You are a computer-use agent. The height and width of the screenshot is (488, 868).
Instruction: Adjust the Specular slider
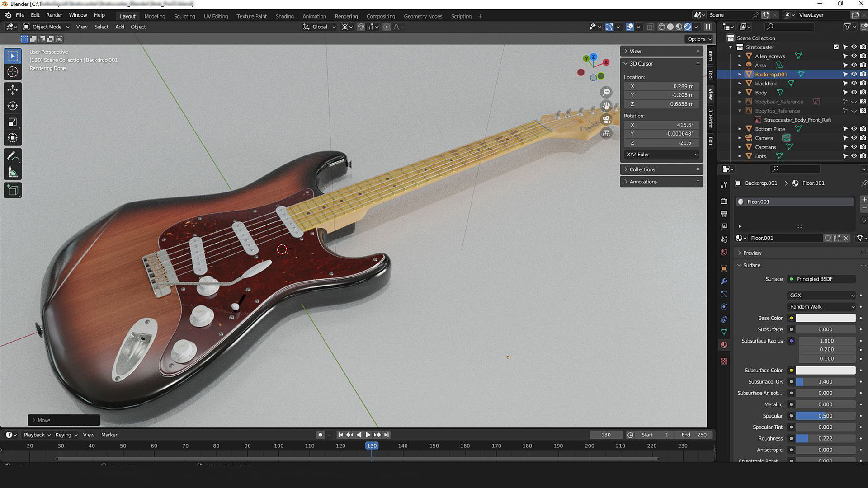click(825, 416)
